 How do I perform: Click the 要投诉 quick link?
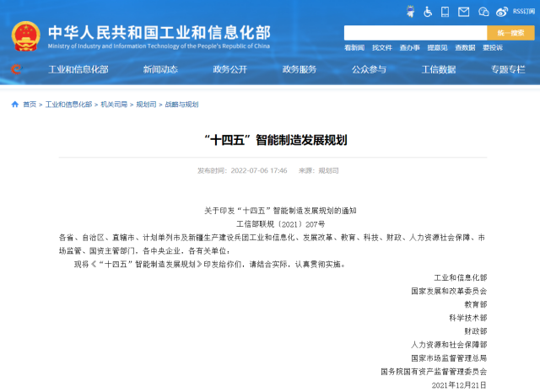pyautogui.click(x=493, y=48)
